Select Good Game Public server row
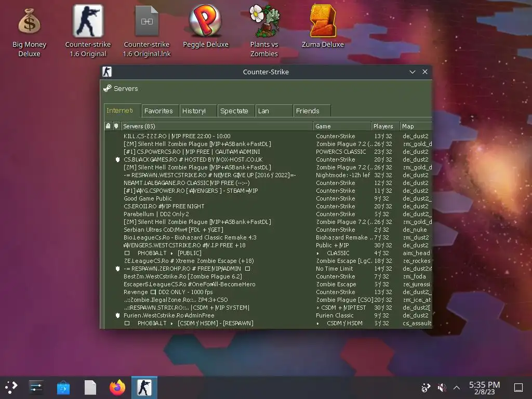 (x=268, y=198)
